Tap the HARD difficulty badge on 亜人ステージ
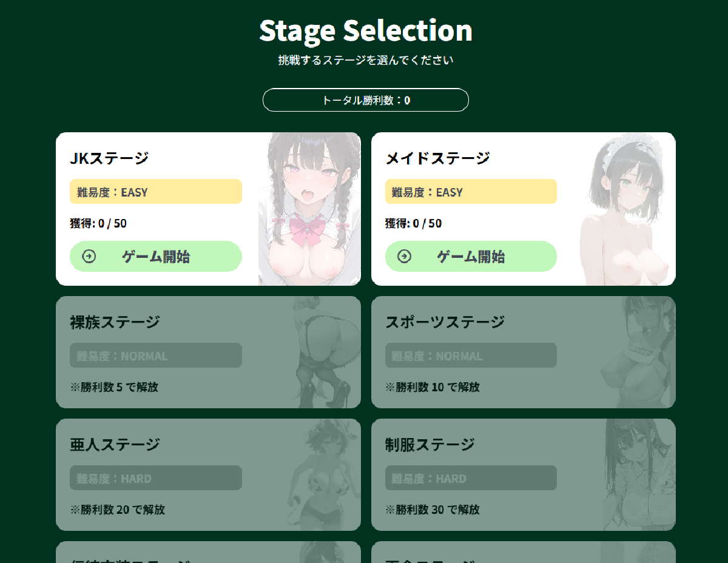Viewport: 728px width, 563px height. click(x=155, y=478)
